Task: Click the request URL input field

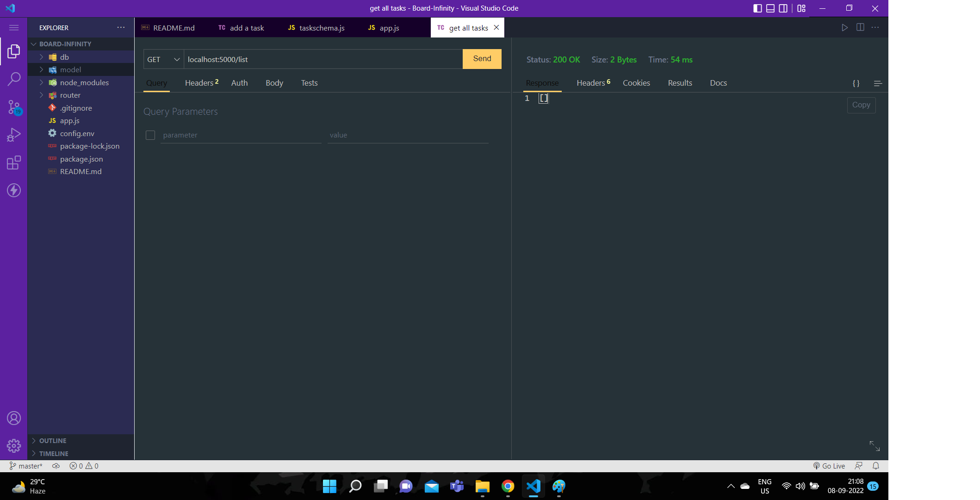Action: tap(323, 59)
